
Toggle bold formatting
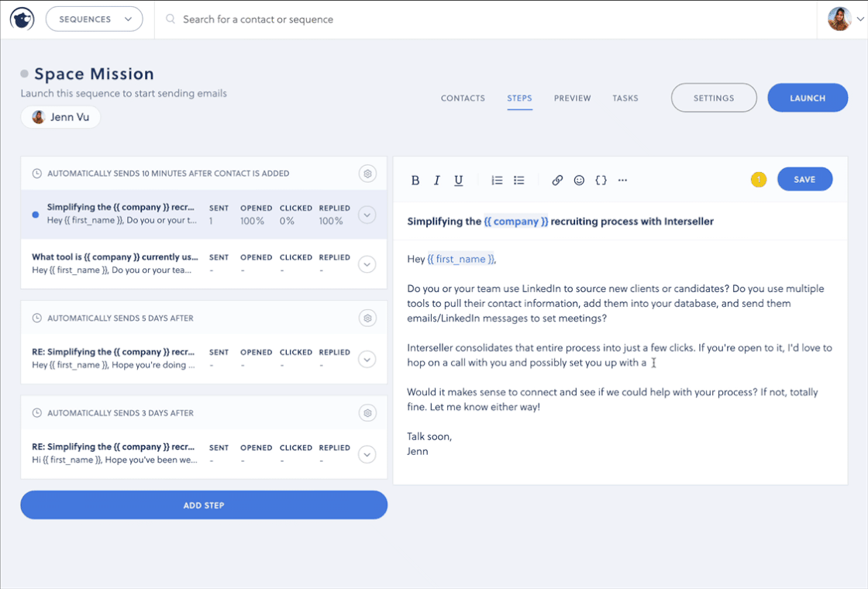point(415,181)
